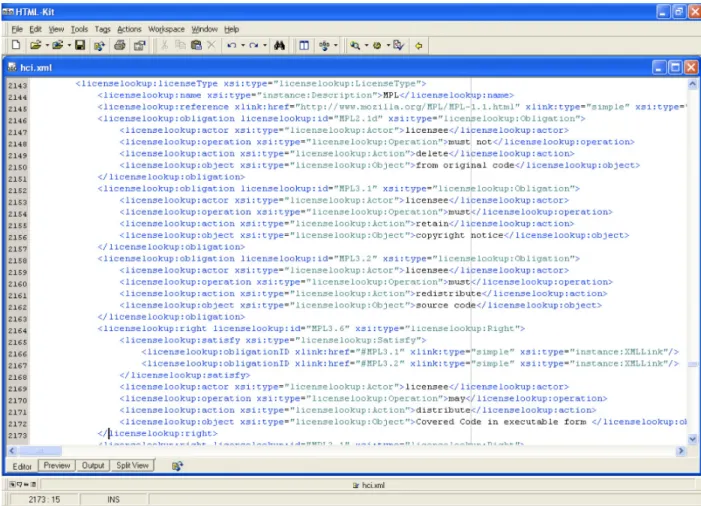The image size is (701, 506).
Task: Click the hci.xml document window icon
Action: pyautogui.click(x=13, y=67)
